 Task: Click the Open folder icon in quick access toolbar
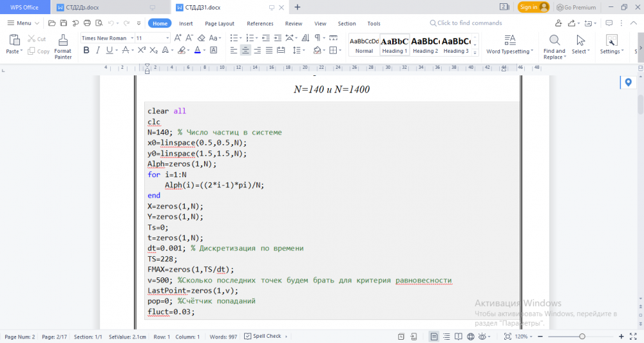point(52,23)
